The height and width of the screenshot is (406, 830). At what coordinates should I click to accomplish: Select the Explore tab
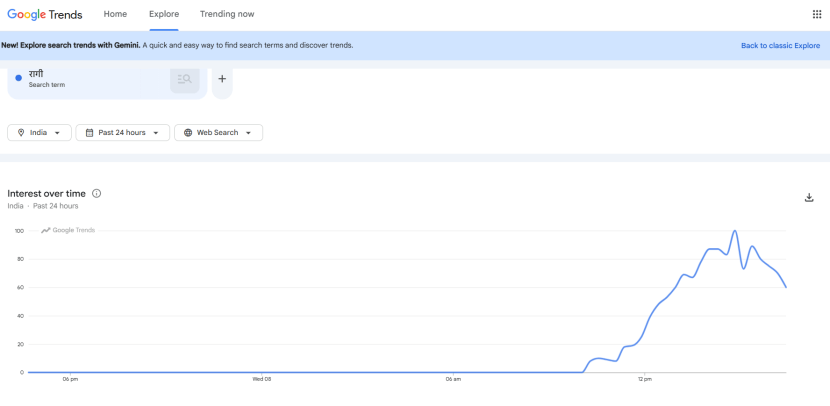pos(164,14)
